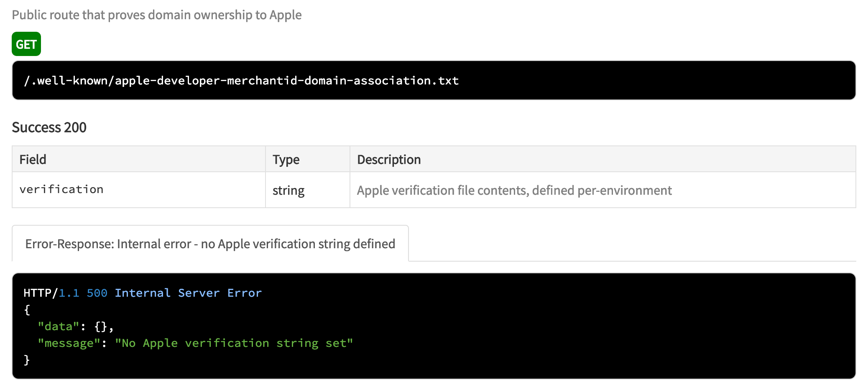The height and width of the screenshot is (392, 868).
Task: Click the public route description text
Action: (x=156, y=15)
